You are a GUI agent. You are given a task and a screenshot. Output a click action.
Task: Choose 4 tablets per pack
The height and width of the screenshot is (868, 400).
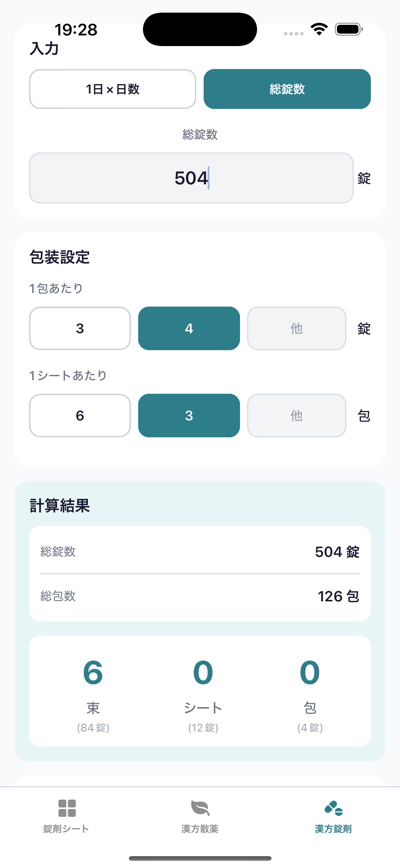[189, 328]
